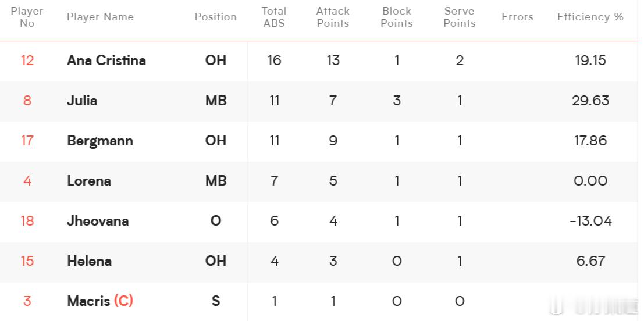Click the Block Points column header
This screenshot has height=321, width=644.
click(396, 17)
